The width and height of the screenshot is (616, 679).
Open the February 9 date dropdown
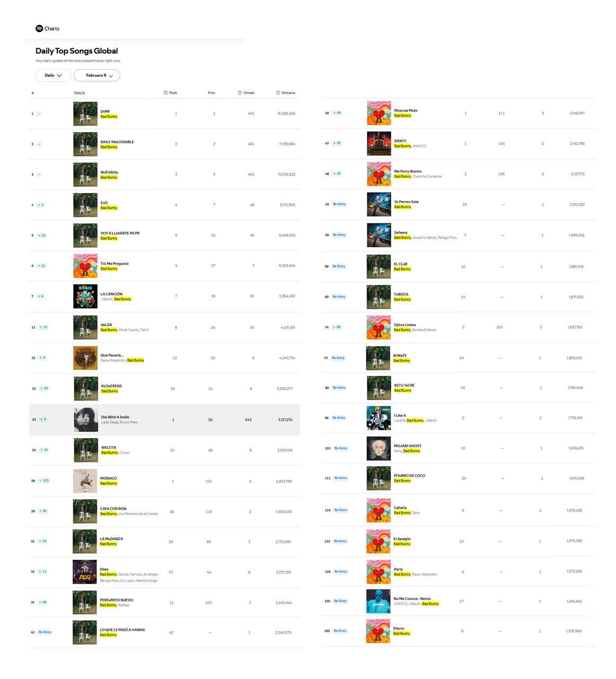(x=97, y=75)
